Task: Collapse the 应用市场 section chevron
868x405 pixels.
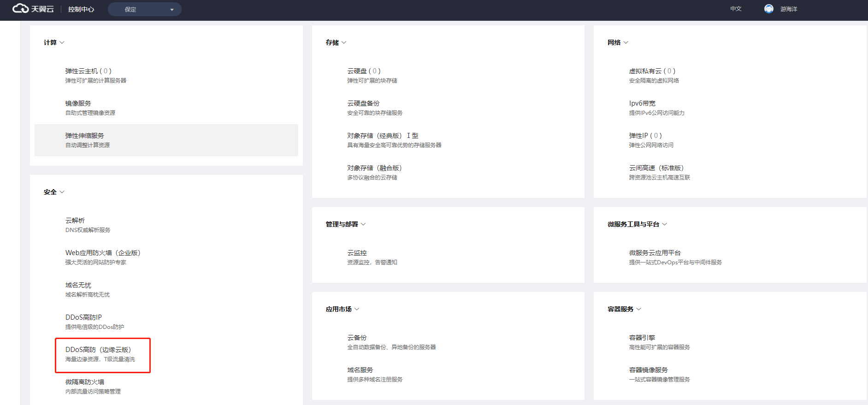Action: pos(357,309)
